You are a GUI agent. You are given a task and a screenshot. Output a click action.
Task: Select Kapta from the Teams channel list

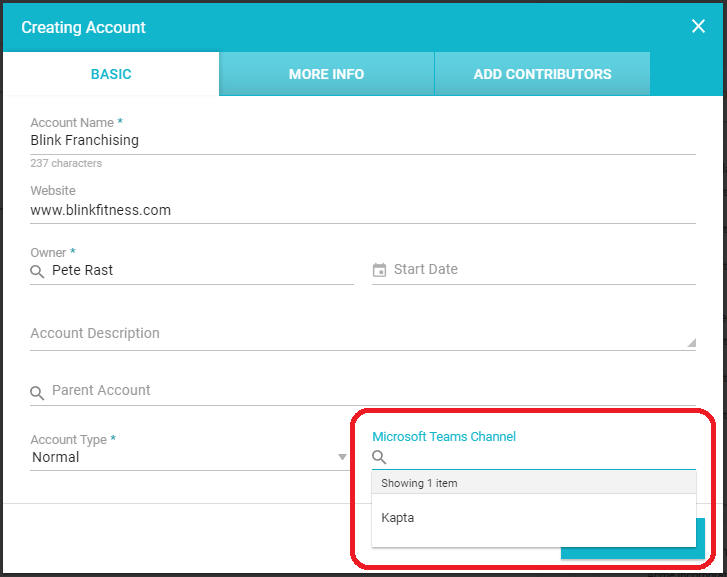[398, 518]
